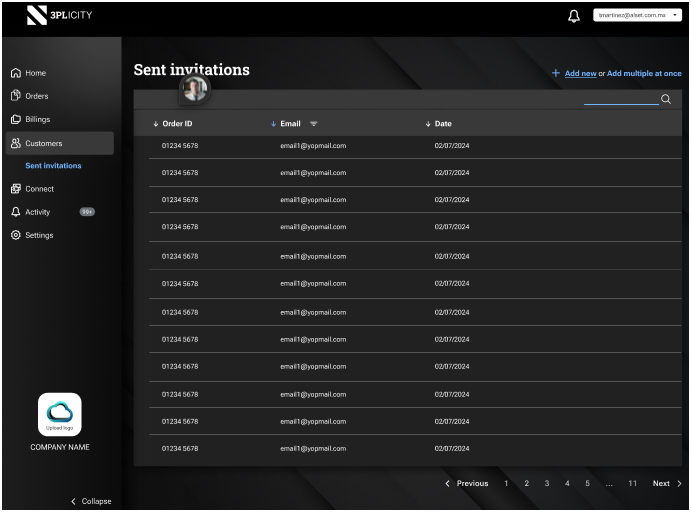
Task: Open the notifications bell in header
Action: pyautogui.click(x=574, y=16)
